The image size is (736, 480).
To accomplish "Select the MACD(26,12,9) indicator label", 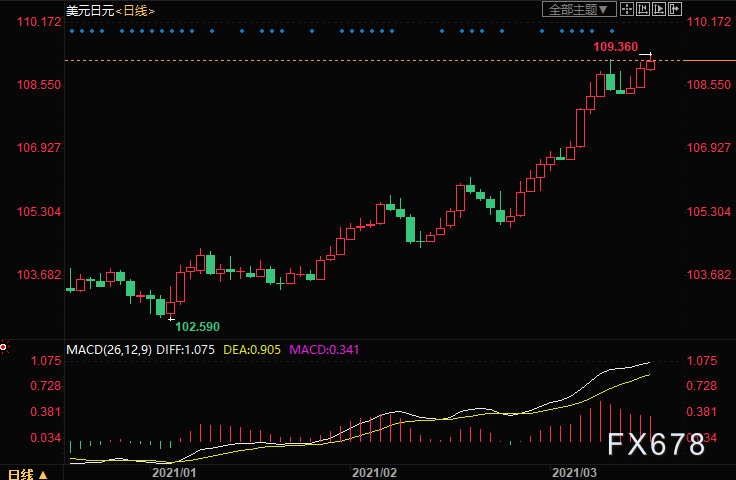I will [x=109, y=350].
